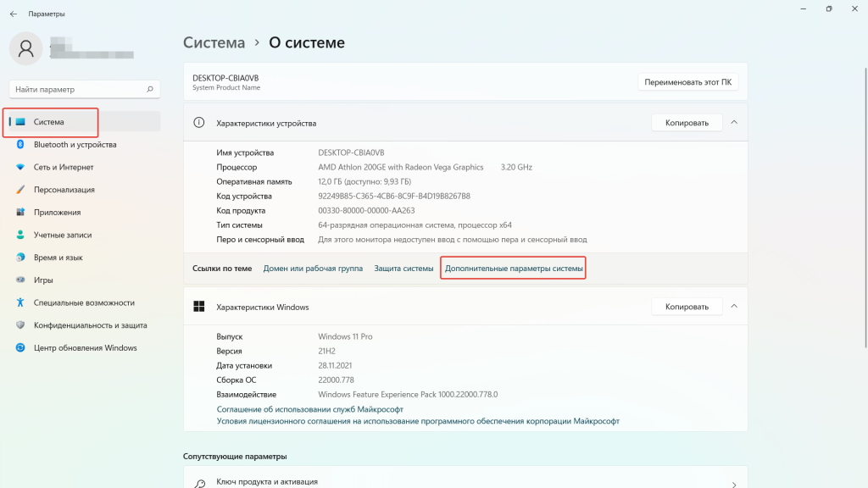This screenshot has width=868, height=488.
Task: Click the Время и язык globe-clock icon
Action: pyautogui.click(x=20, y=258)
